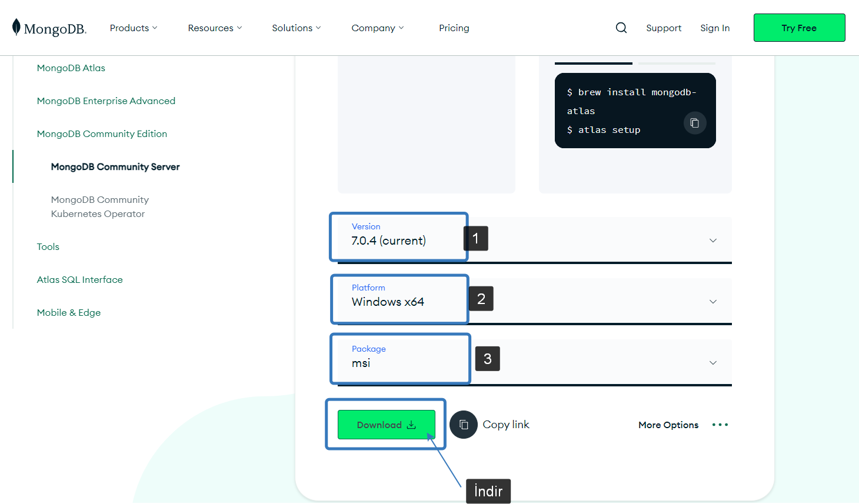Open the Resources menu

(x=215, y=28)
